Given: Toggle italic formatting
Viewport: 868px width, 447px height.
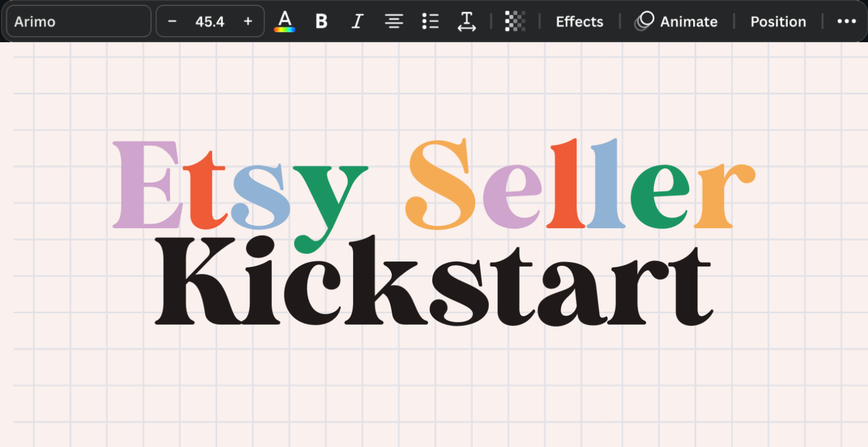Looking at the screenshot, I should 357,22.
